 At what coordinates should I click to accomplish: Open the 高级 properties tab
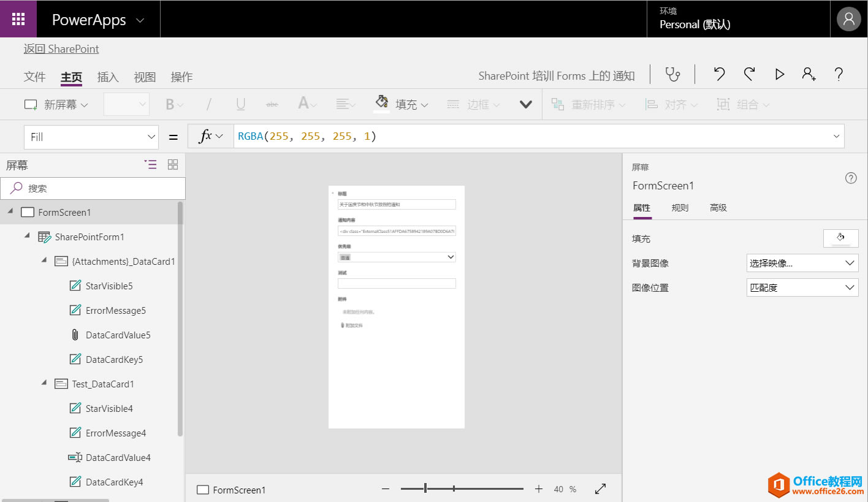(x=718, y=207)
